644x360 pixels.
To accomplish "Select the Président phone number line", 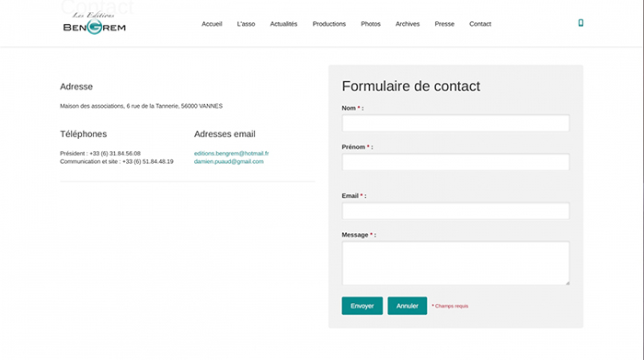I will click(x=100, y=153).
